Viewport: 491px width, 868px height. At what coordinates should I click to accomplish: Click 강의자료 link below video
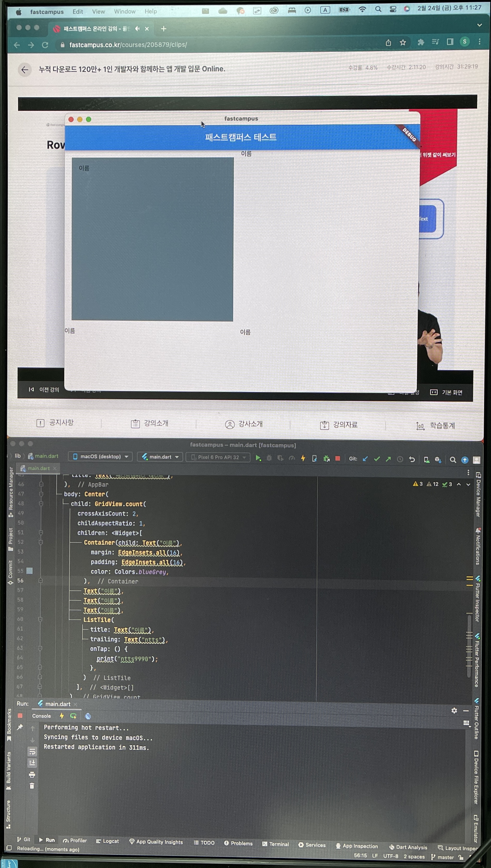click(339, 425)
